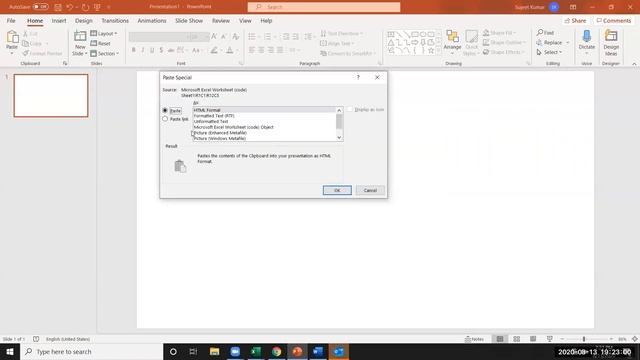Click the New Slide icon
The width and height of the screenshot is (640, 360).
[80, 37]
